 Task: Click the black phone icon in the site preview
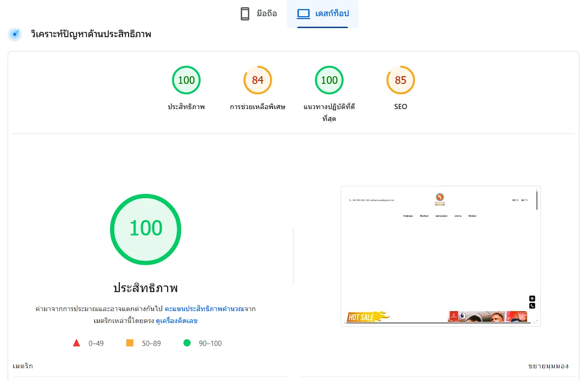point(532,306)
